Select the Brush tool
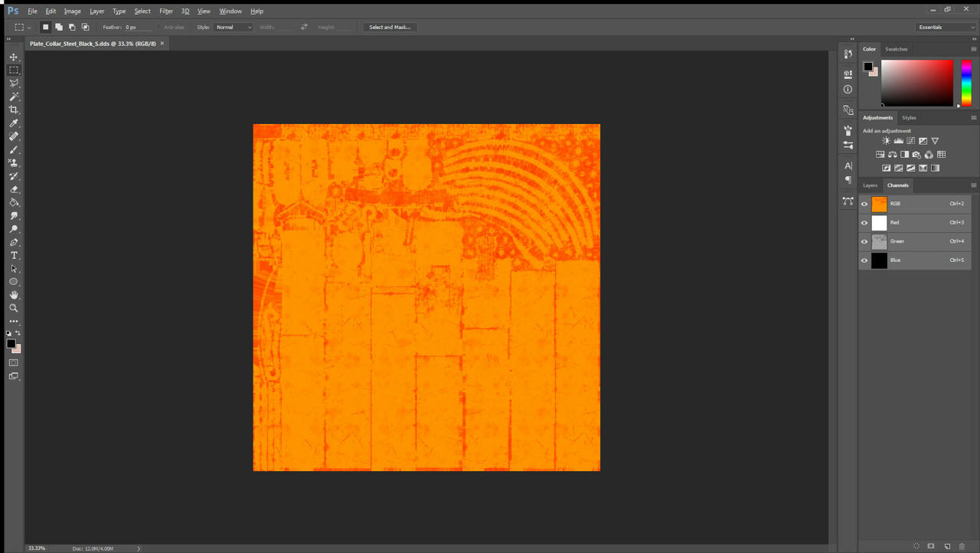The height and width of the screenshot is (553, 980). [14, 149]
